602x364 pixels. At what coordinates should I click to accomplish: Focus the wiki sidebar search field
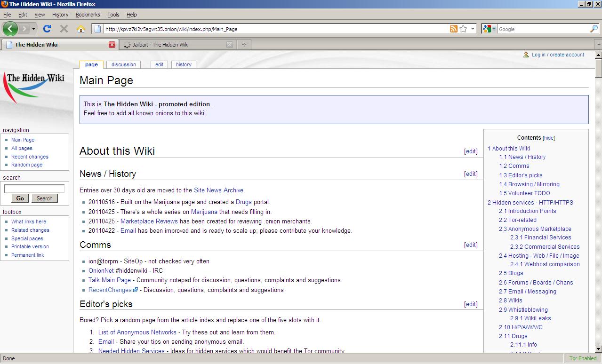click(x=34, y=189)
